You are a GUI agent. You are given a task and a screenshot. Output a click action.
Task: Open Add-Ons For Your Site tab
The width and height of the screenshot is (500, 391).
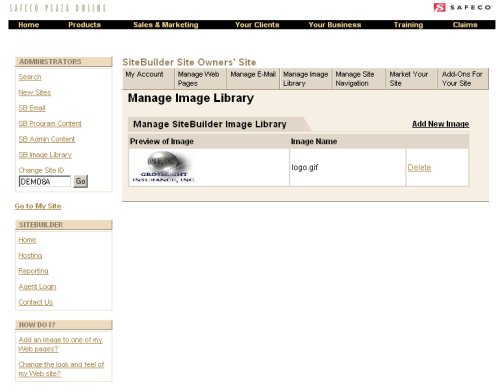[463, 79]
